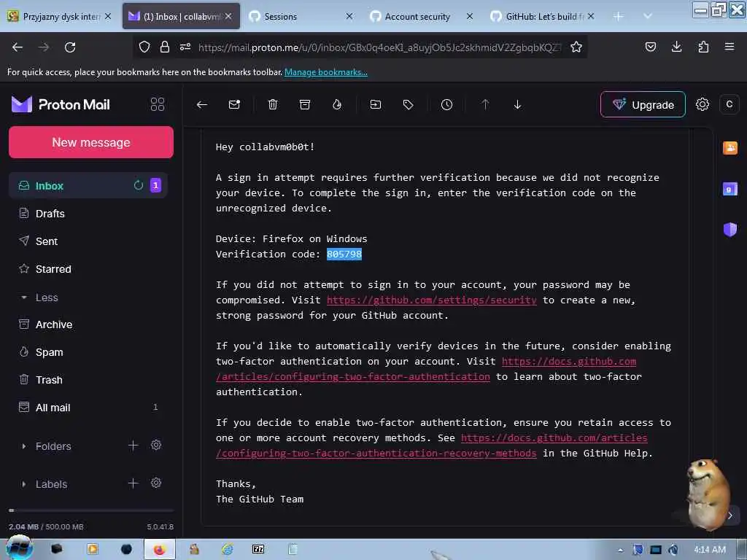This screenshot has width=747, height=560.
Task: Open Sent folder
Action: (x=88, y=241)
